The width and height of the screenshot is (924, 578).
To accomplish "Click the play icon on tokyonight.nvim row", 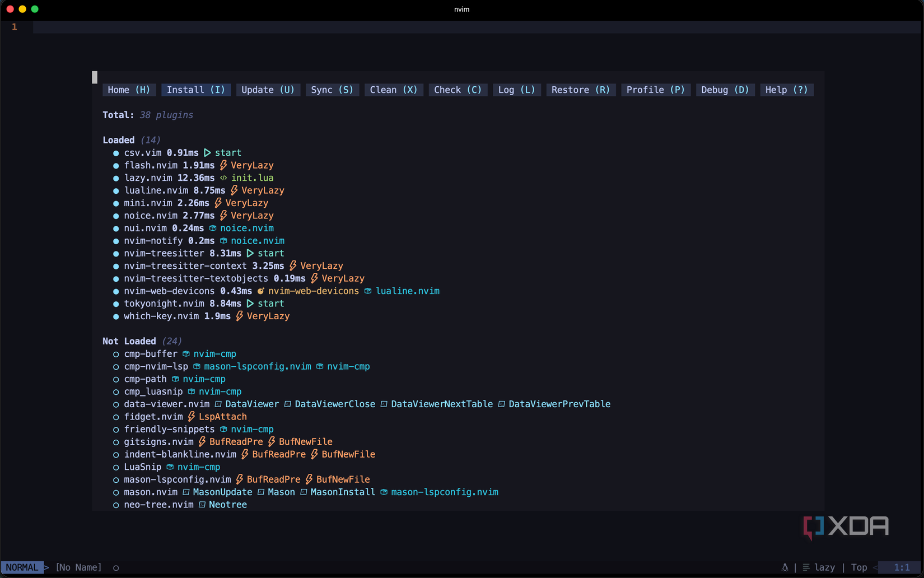I will tap(250, 304).
